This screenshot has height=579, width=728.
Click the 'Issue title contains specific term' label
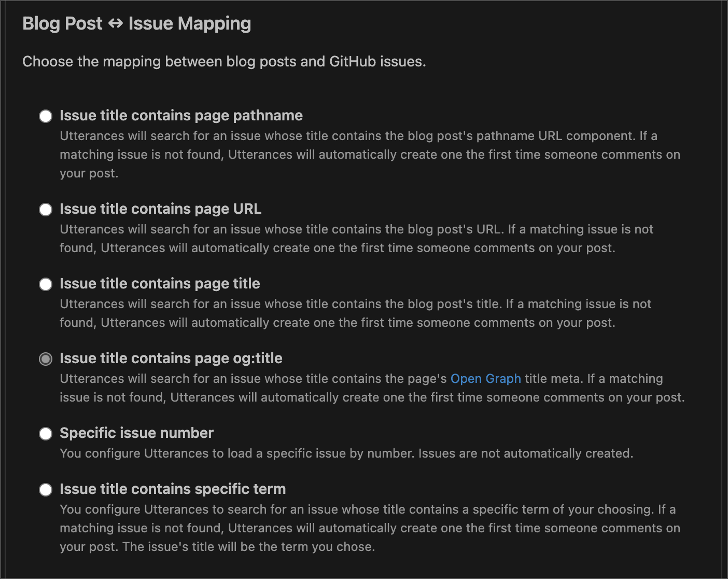173,489
